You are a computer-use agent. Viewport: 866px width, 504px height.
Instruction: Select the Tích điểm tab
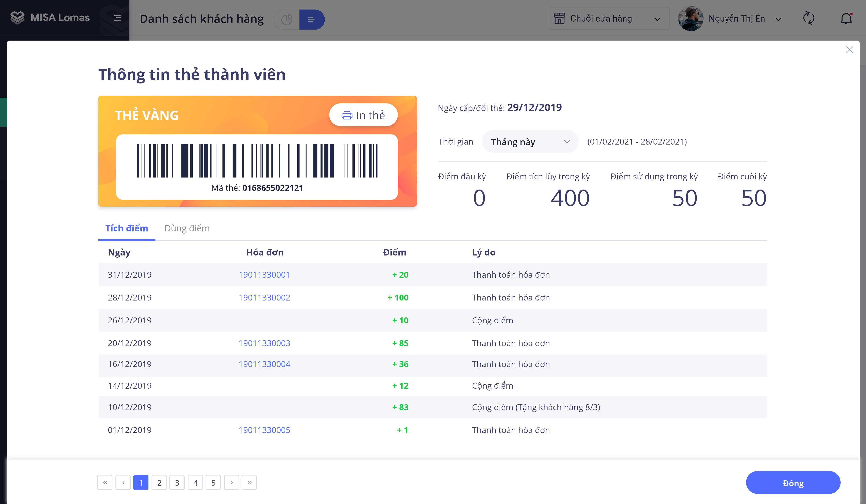[126, 228]
